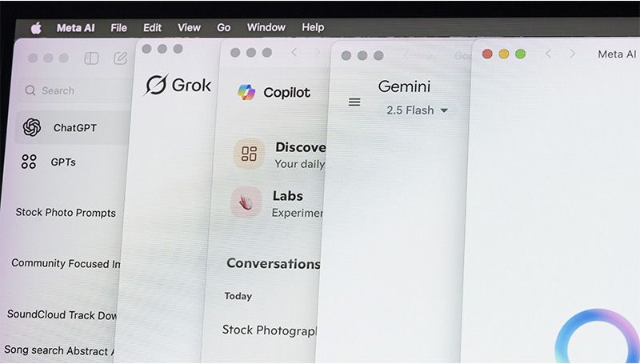Open the Stock Photograph conversation in Copilot

coord(269,330)
